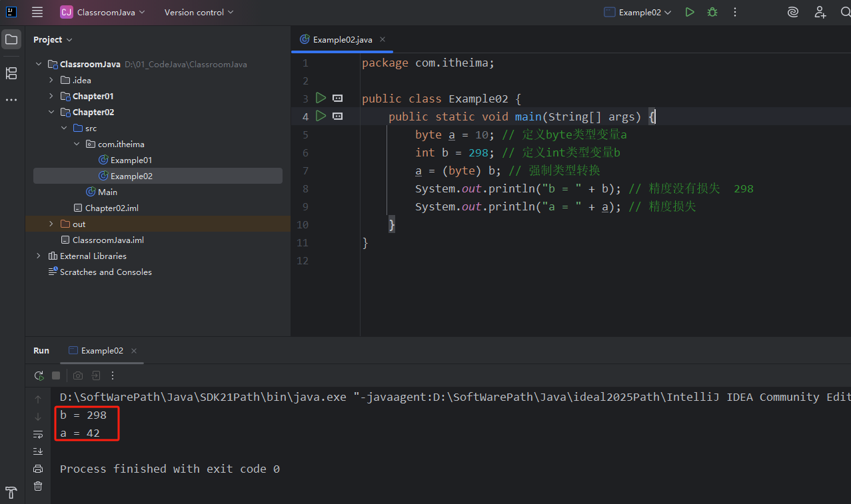The width and height of the screenshot is (851, 504).
Task: Expand the .idea folder
Action: point(51,81)
